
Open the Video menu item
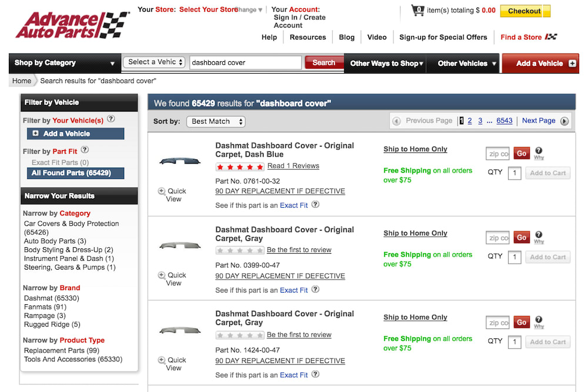pos(377,37)
